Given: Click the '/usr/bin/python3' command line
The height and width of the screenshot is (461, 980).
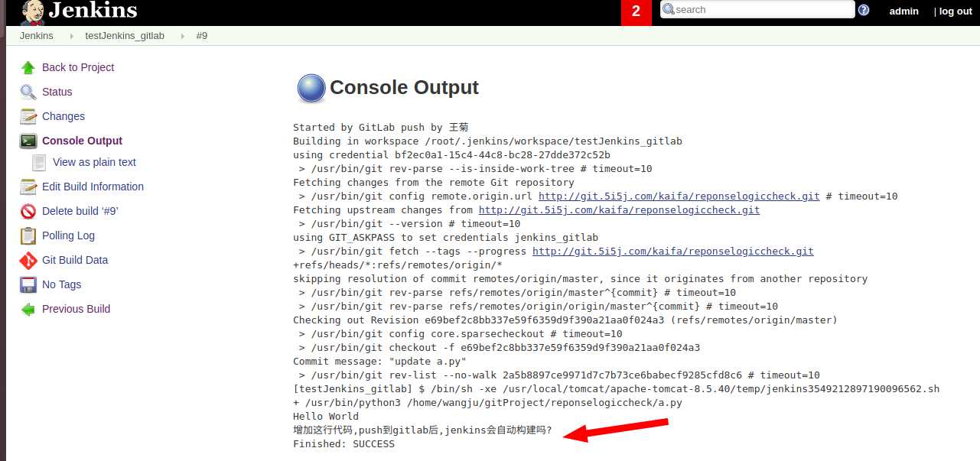Looking at the screenshot, I should tap(487, 403).
